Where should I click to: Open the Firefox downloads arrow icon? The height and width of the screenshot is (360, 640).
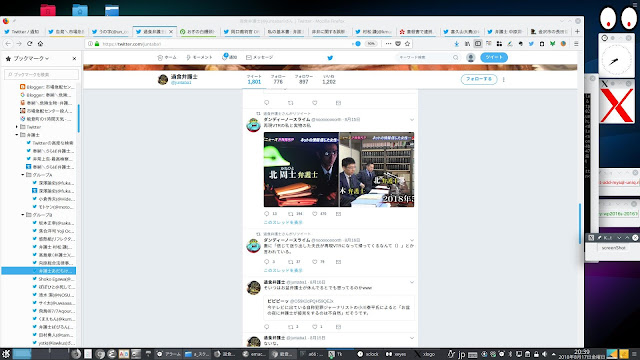[457, 44]
